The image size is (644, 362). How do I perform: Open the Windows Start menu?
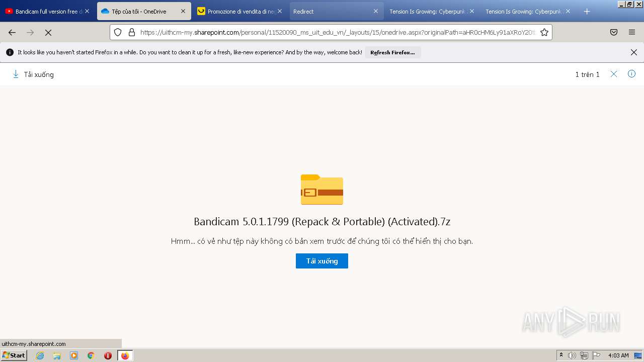click(14, 355)
